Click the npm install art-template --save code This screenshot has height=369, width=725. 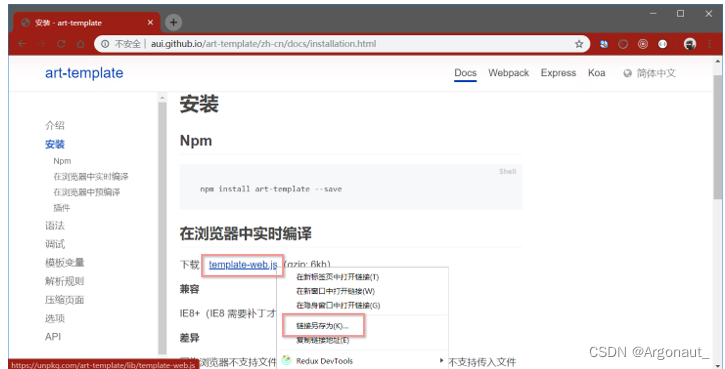click(x=271, y=189)
